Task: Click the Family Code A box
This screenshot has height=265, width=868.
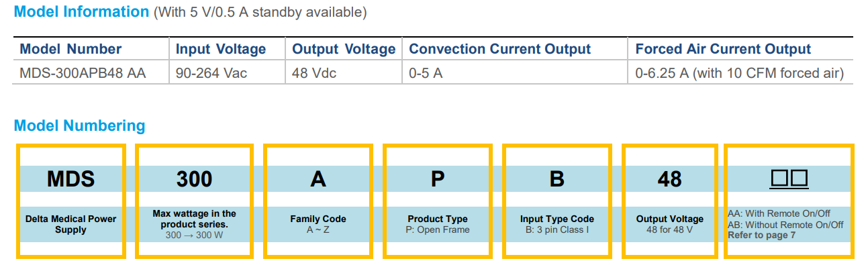Action: click(318, 201)
